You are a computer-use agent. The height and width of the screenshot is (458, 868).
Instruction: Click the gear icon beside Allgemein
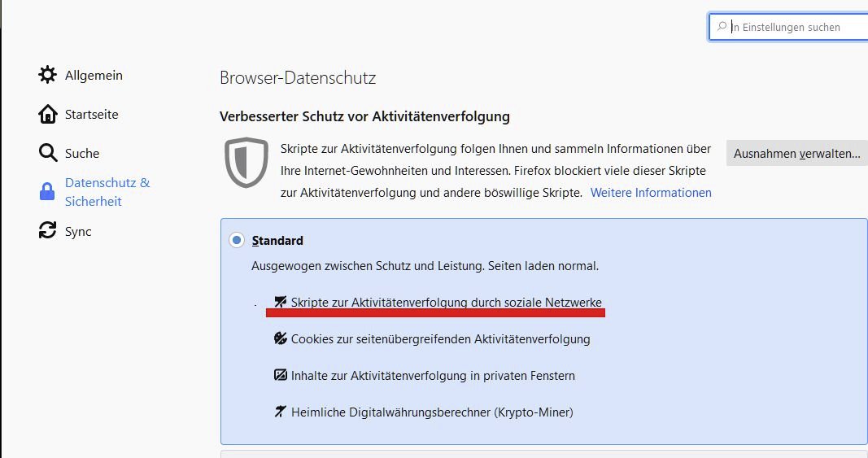click(x=48, y=75)
